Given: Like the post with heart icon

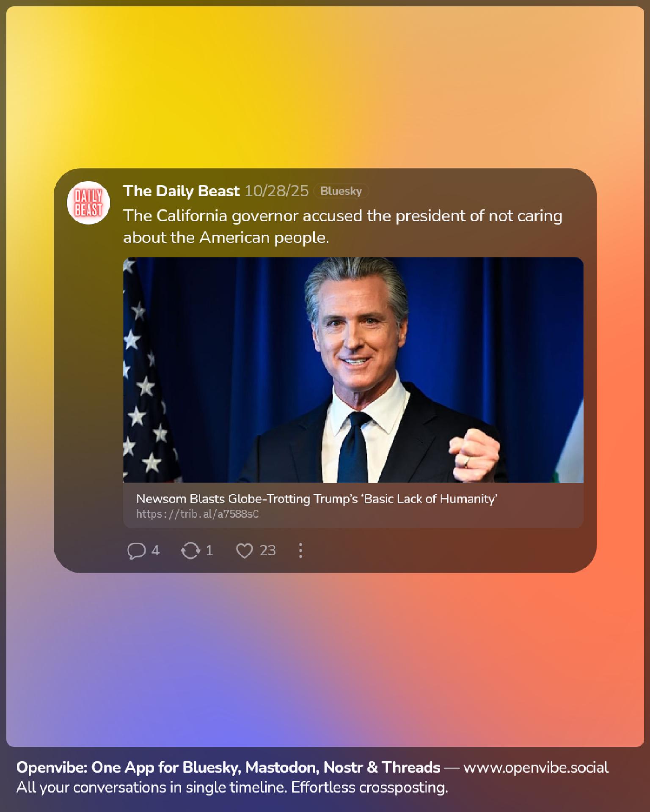Looking at the screenshot, I should (244, 551).
